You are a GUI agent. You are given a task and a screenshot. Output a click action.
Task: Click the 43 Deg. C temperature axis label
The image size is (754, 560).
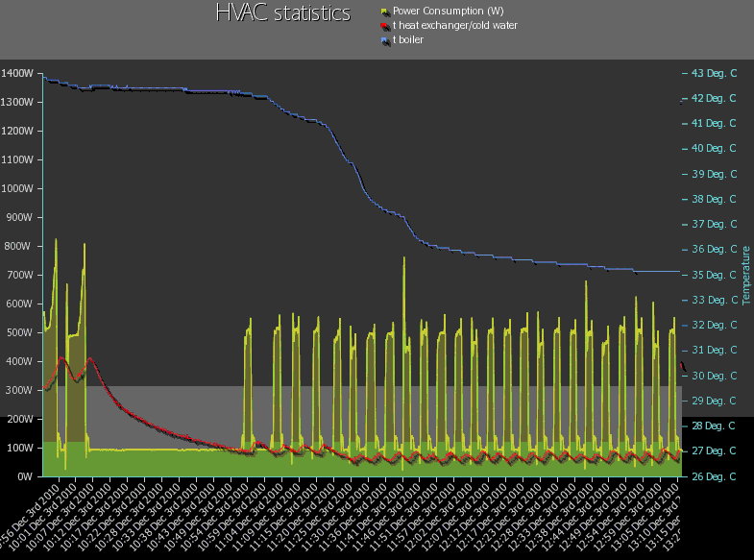click(x=715, y=73)
